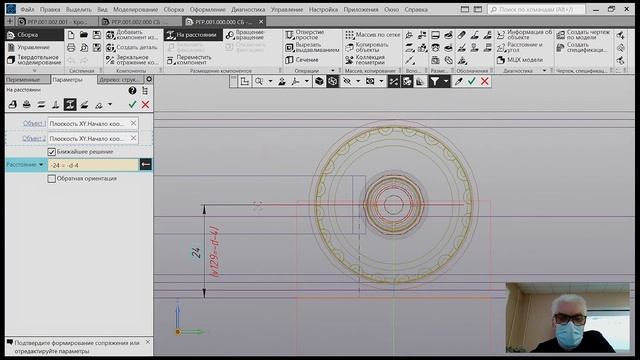Screen dimensions: 640x360
Task: Open the filter funnel dropdown arrow
Action: 446,82
